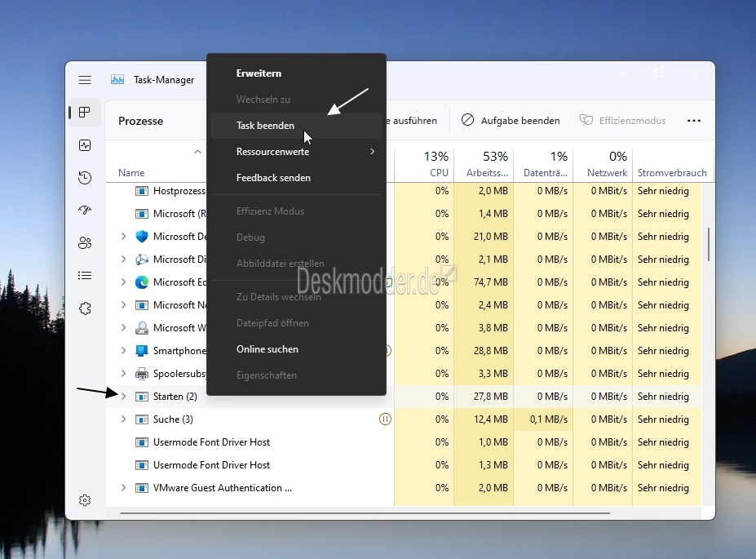
Task: Collapse sort arrow above Name column
Action: [197, 152]
